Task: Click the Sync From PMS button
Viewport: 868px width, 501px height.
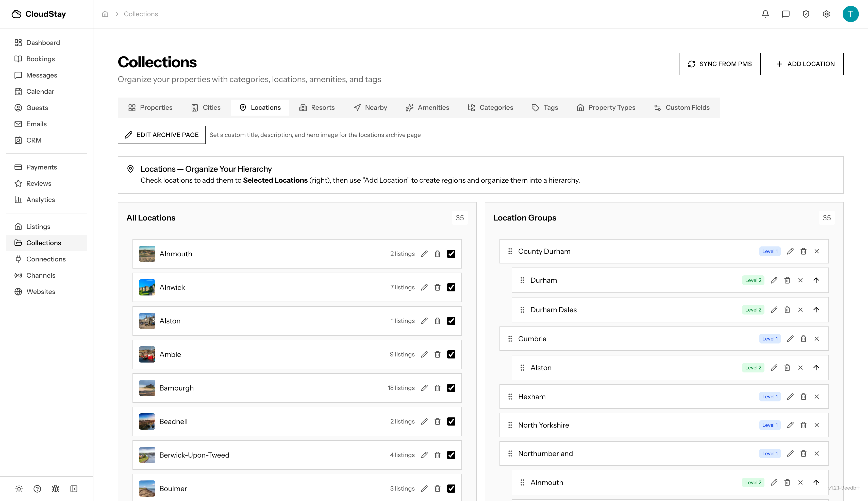Action: (x=720, y=64)
